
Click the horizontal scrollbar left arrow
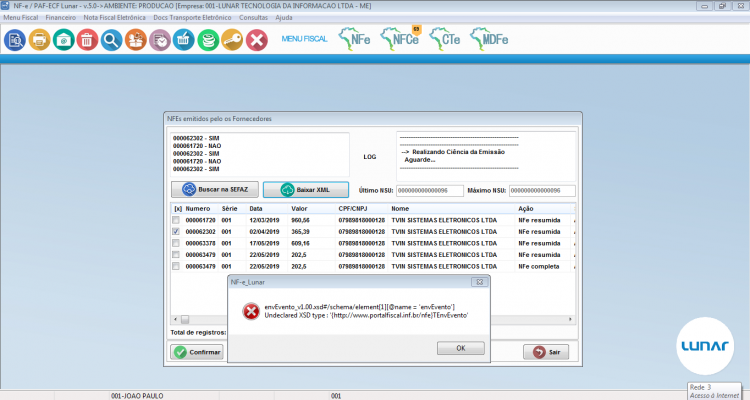point(176,319)
